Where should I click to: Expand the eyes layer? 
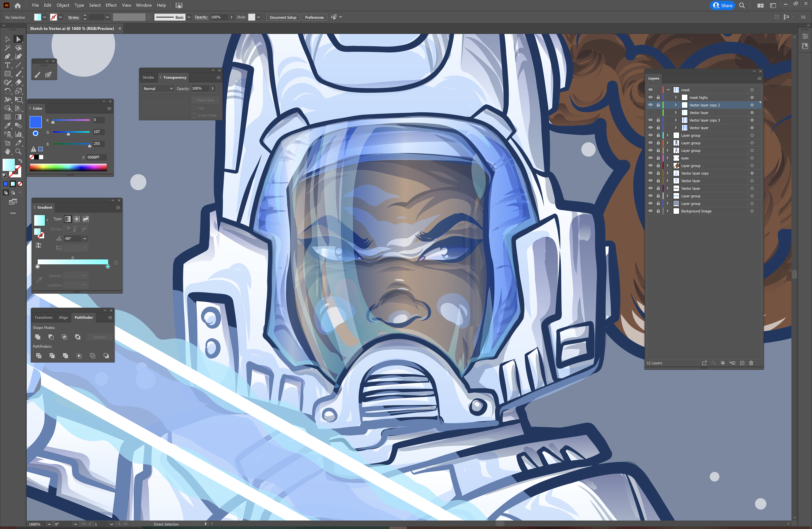(x=668, y=158)
